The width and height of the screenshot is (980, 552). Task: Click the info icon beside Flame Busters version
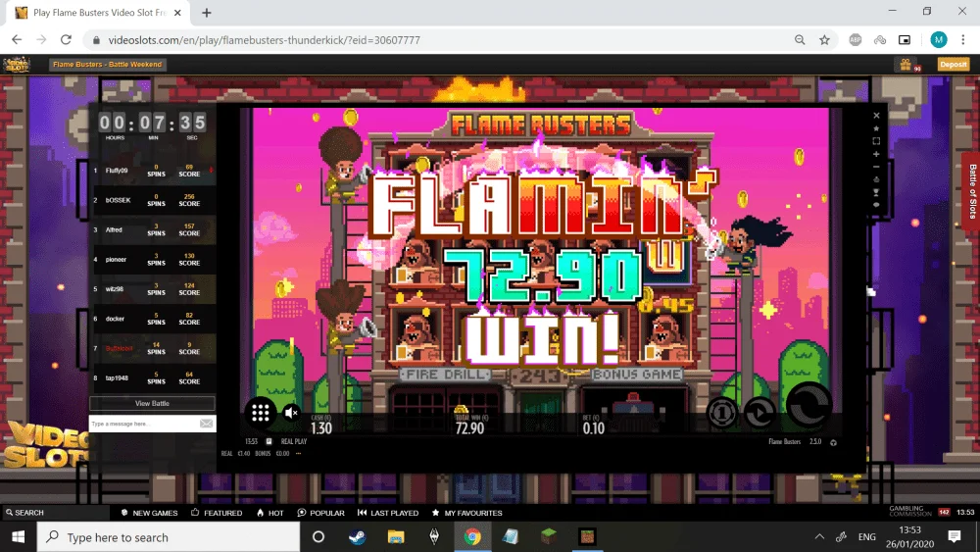point(833,442)
